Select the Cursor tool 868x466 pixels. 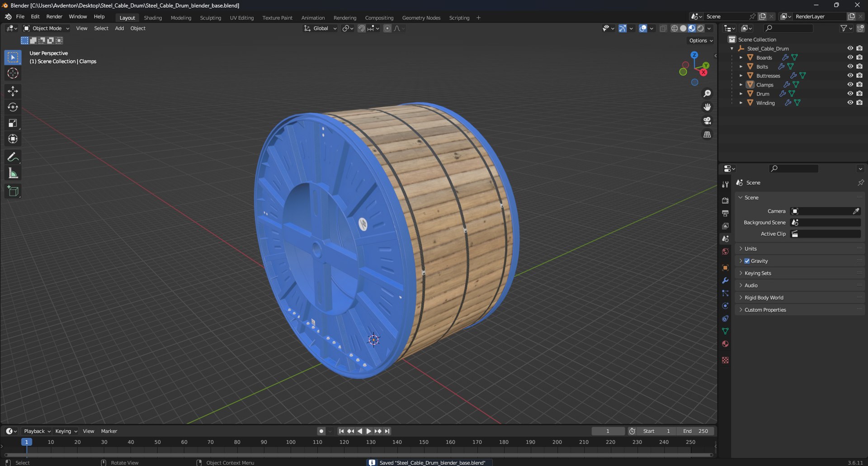click(x=13, y=73)
